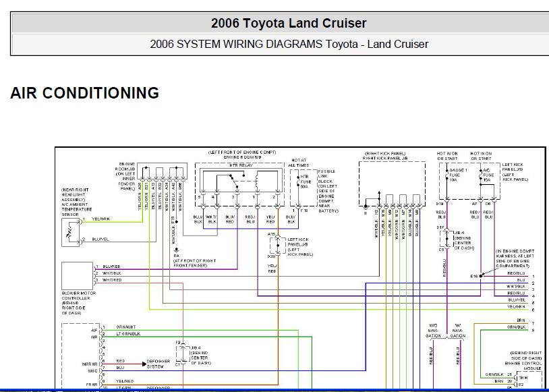Click the '2006 Toyota Land Cruiser' title
Screen dimensions: 549x392
point(289,23)
